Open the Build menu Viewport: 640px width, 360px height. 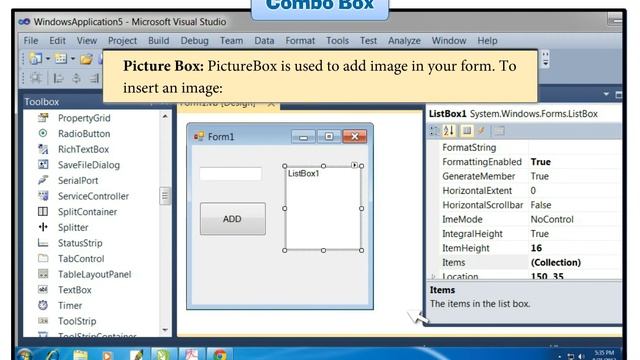[158, 41]
